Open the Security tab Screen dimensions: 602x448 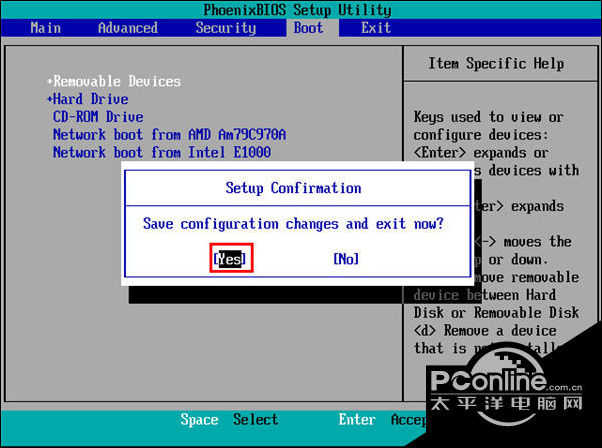(x=226, y=28)
